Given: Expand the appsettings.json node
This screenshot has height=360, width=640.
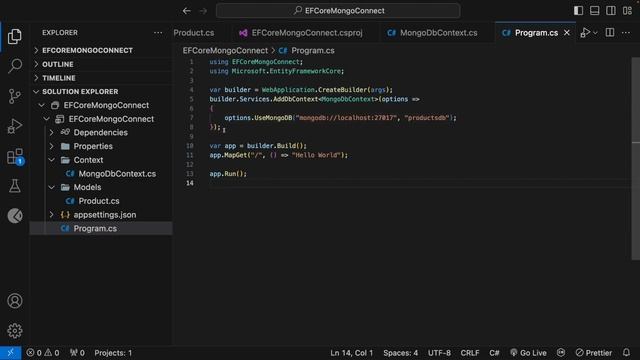Looking at the screenshot, I should (x=51, y=215).
